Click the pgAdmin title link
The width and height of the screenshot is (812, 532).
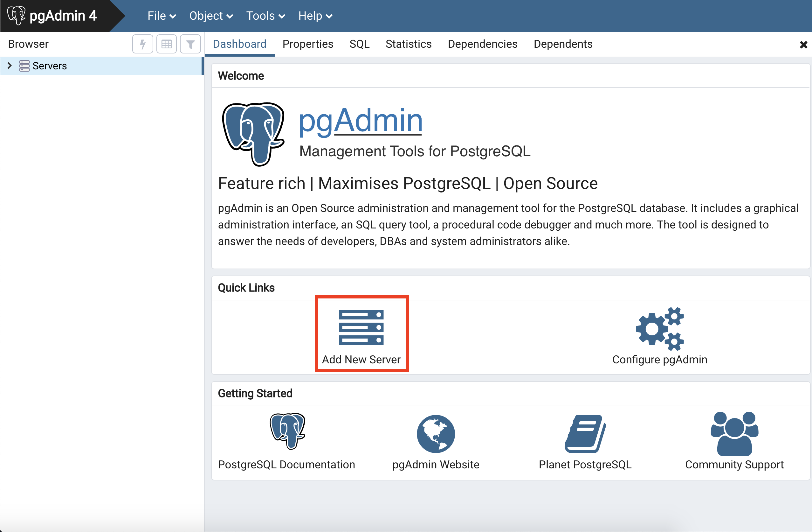click(x=361, y=120)
